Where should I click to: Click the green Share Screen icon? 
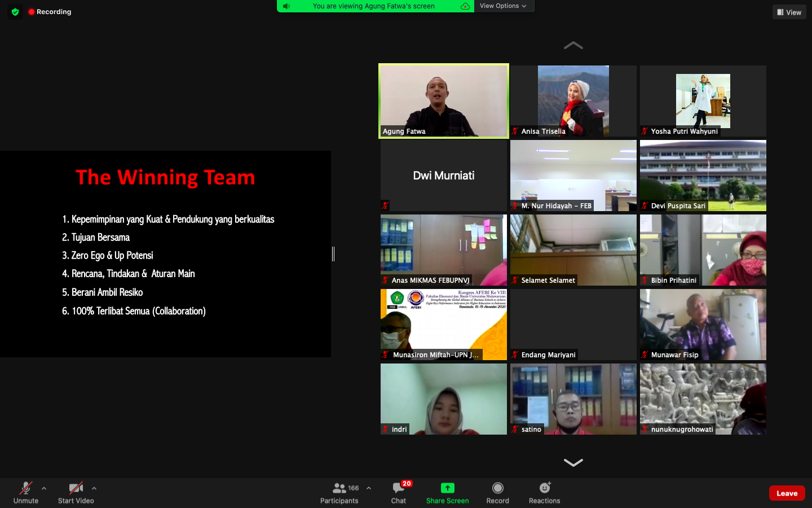447,488
